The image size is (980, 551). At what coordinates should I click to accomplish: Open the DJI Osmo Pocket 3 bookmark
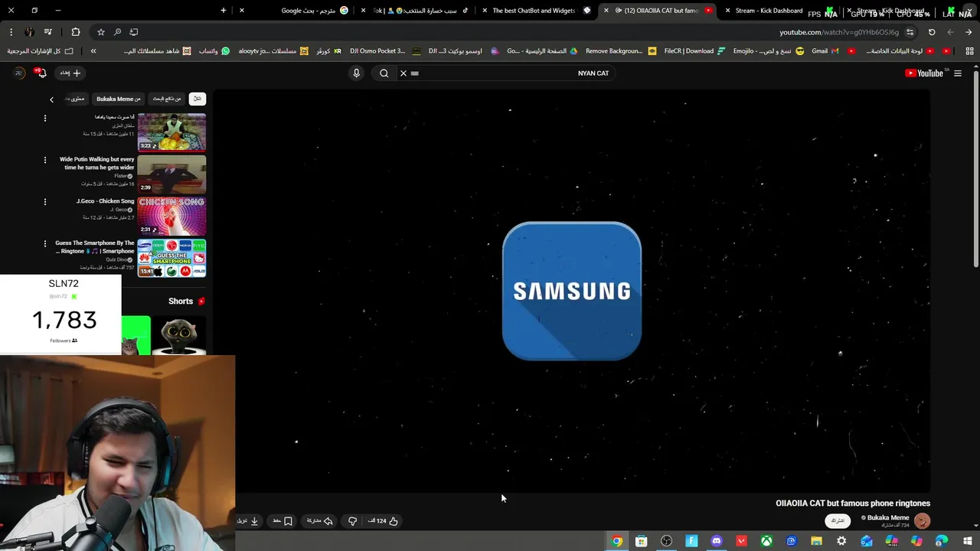point(384,51)
